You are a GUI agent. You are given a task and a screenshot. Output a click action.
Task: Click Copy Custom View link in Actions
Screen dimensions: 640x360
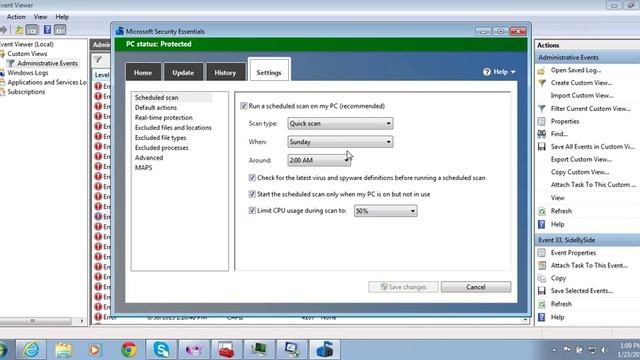pos(580,172)
